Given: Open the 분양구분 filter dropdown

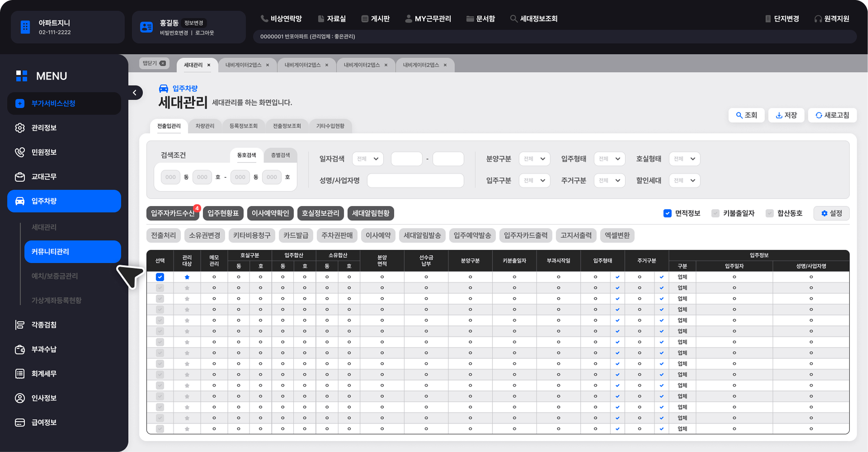Looking at the screenshot, I should click(x=534, y=159).
